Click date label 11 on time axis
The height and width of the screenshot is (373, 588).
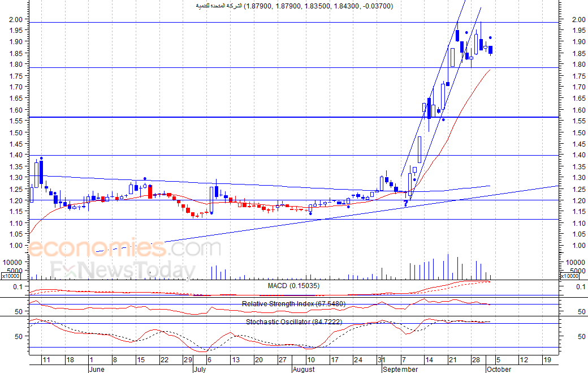[x=46, y=360]
